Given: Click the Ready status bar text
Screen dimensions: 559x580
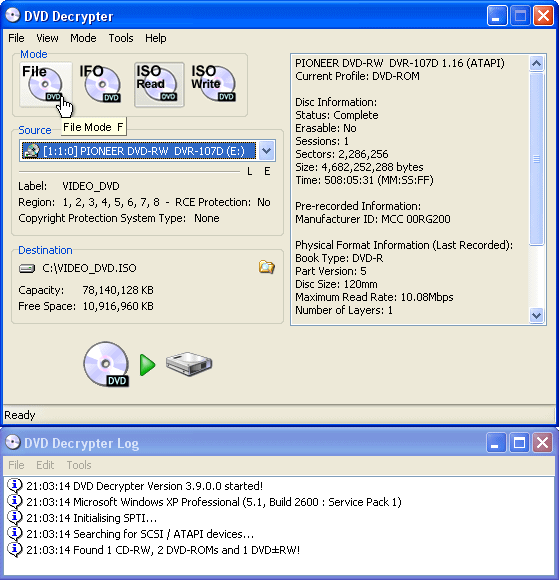Looking at the screenshot, I should point(19,415).
